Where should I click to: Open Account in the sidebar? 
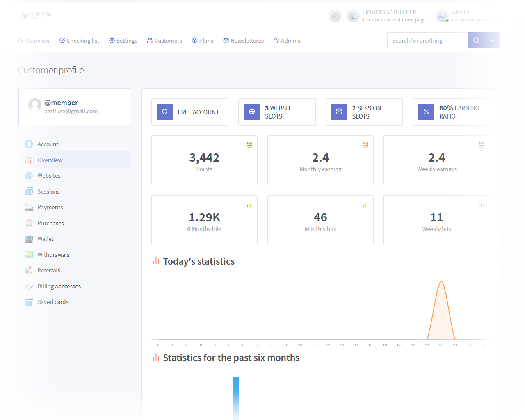[75, 144]
